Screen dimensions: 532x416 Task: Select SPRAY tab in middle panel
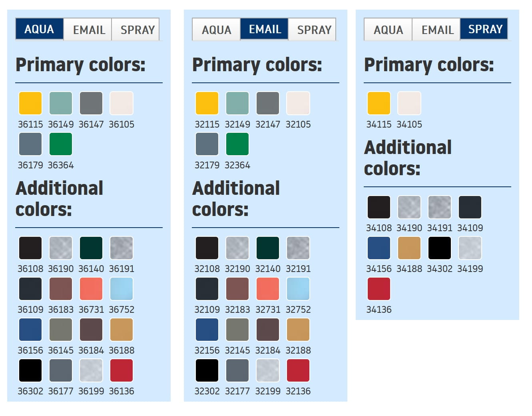[x=314, y=30]
